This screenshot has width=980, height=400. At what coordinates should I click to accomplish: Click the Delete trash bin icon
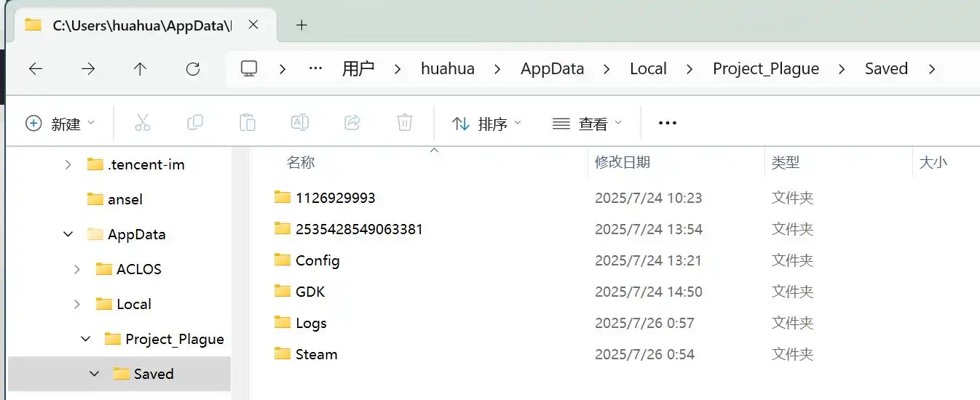click(405, 123)
